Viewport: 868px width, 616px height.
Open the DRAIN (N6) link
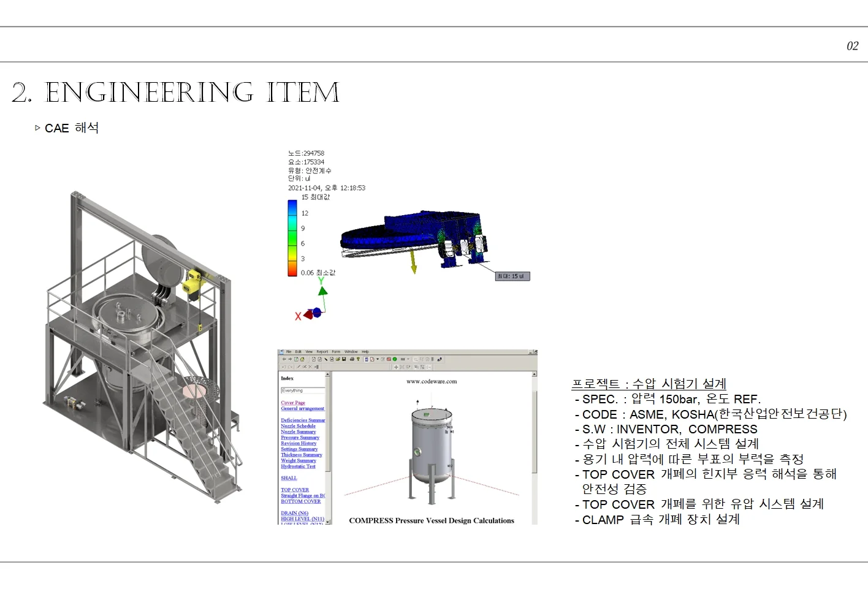pyautogui.click(x=295, y=513)
